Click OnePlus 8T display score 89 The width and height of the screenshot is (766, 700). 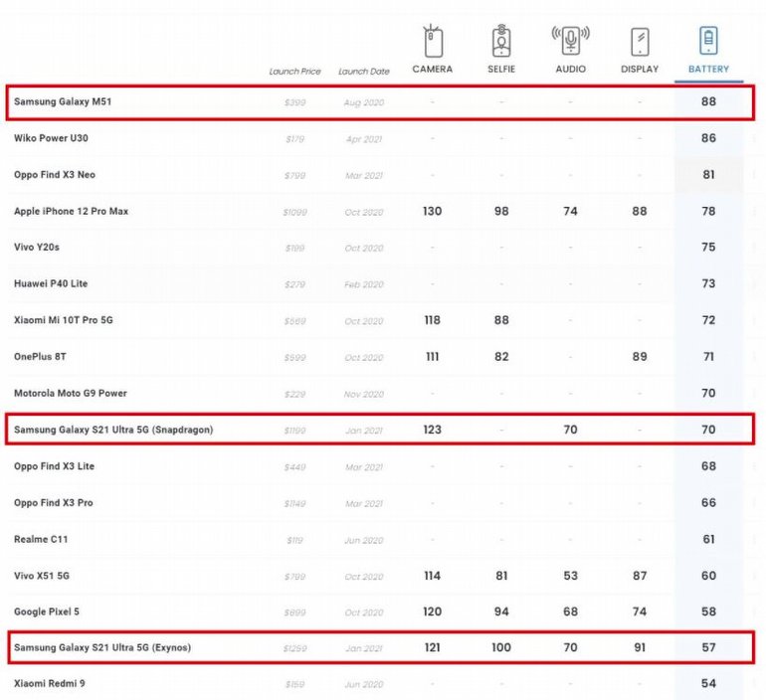[x=640, y=357]
